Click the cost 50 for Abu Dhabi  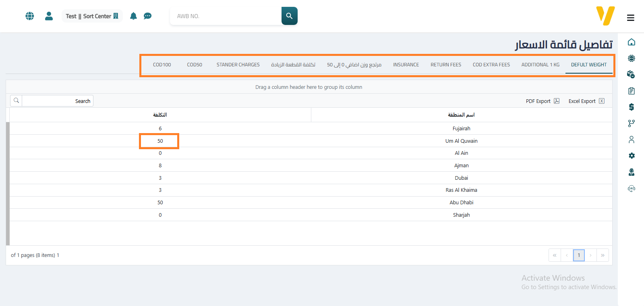160,203
